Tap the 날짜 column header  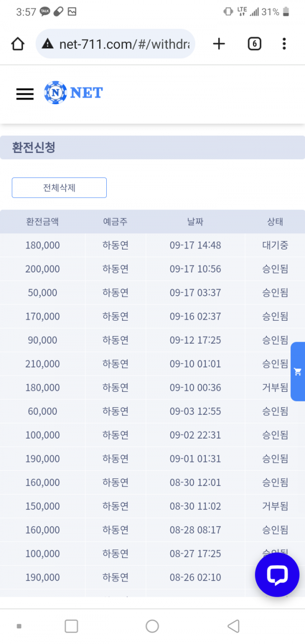(195, 222)
